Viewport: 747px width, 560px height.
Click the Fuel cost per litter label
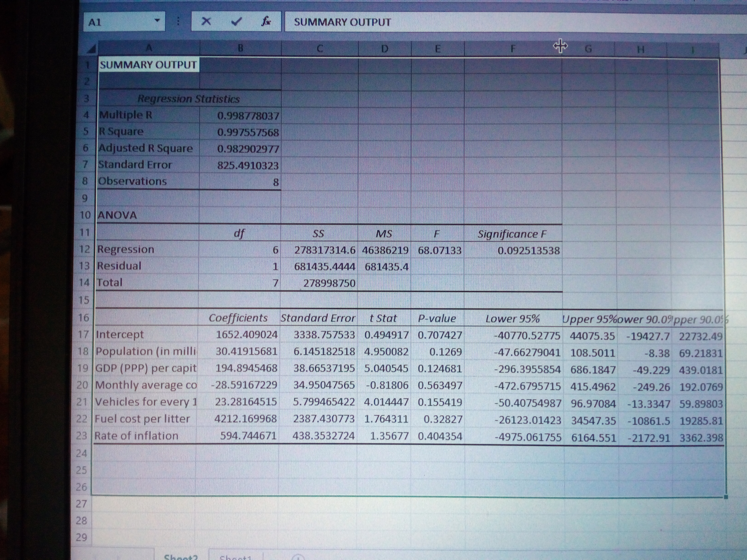coord(142,419)
